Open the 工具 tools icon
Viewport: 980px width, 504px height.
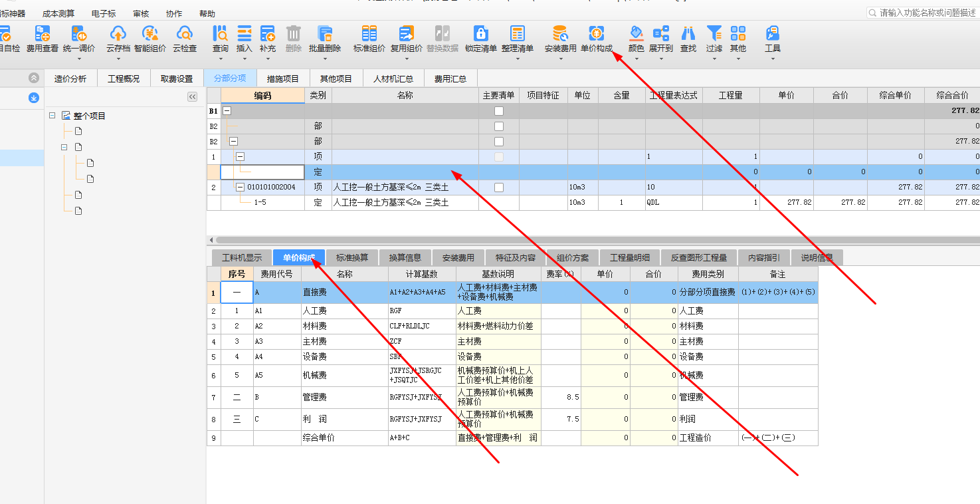pos(773,33)
